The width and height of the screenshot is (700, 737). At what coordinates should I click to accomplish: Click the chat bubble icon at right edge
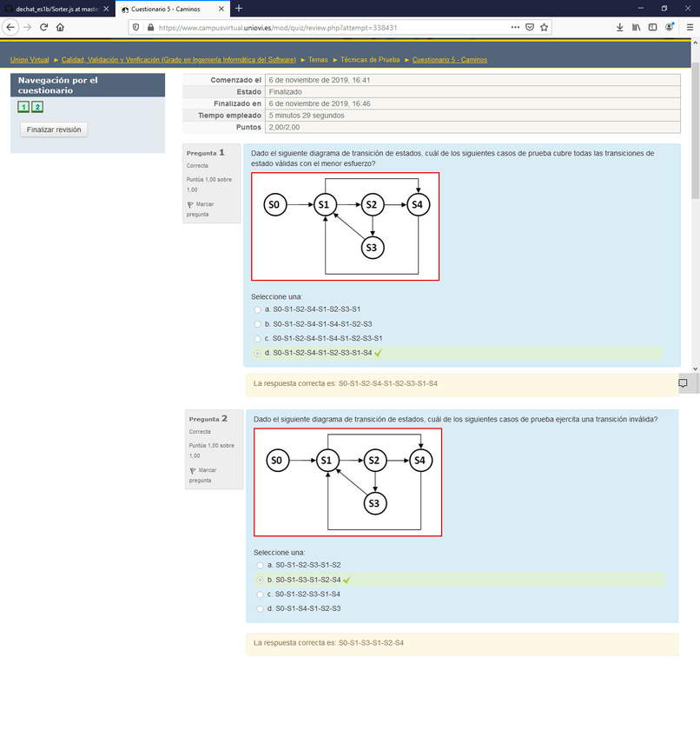pyautogui.click(x=683, y=383)
